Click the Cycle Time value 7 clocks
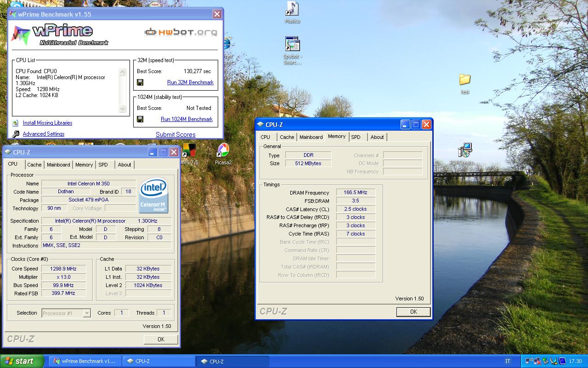 (356, 234)
